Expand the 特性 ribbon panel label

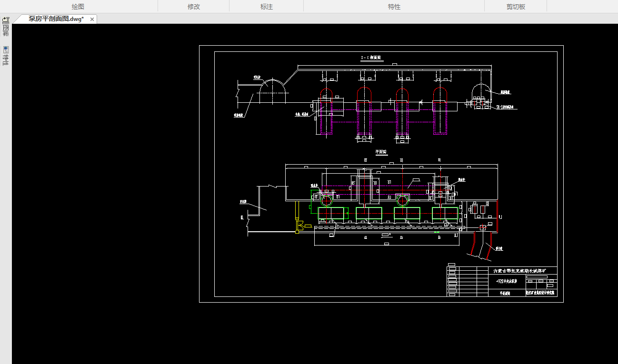[x=394, y=7]
